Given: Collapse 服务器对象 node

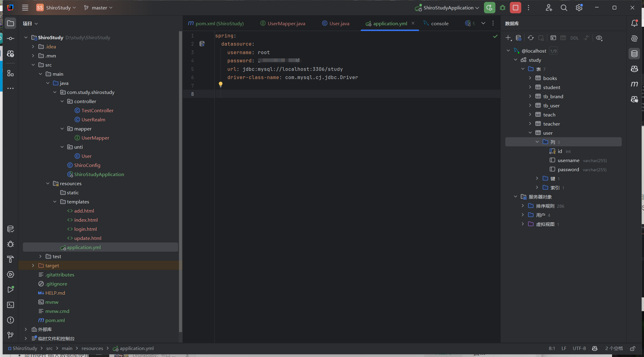Looking at the screenshot, I should [516, 196].
